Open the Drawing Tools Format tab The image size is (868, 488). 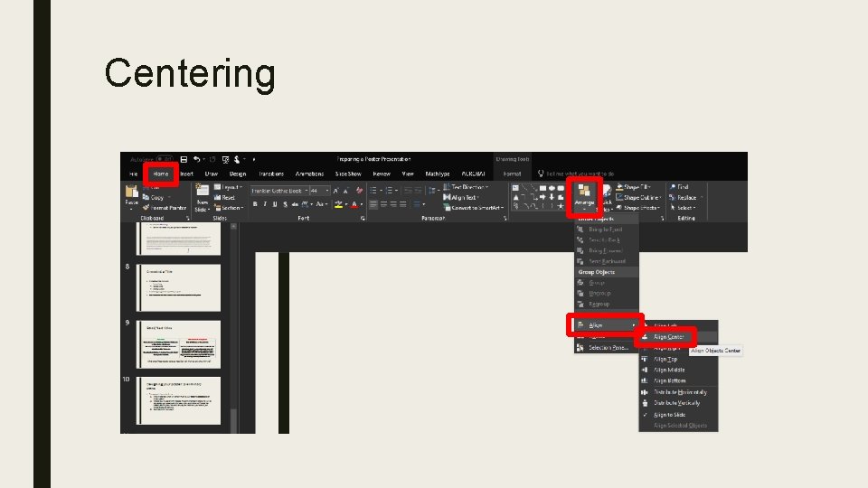click(512, 174)
